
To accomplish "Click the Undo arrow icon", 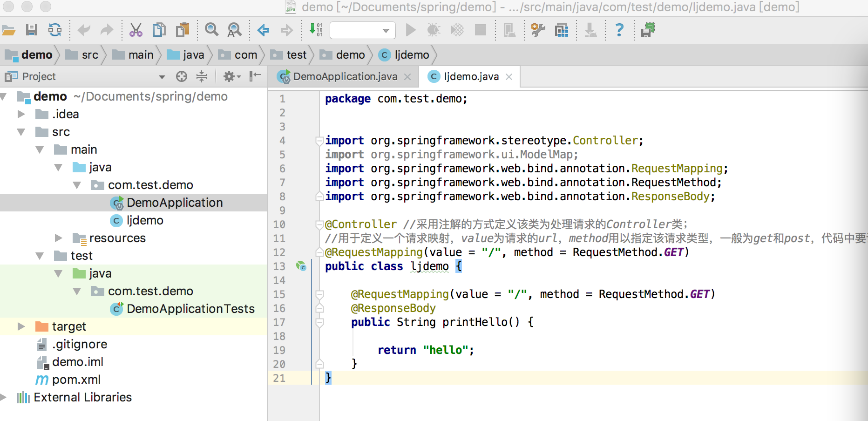I will pos(84,30).
